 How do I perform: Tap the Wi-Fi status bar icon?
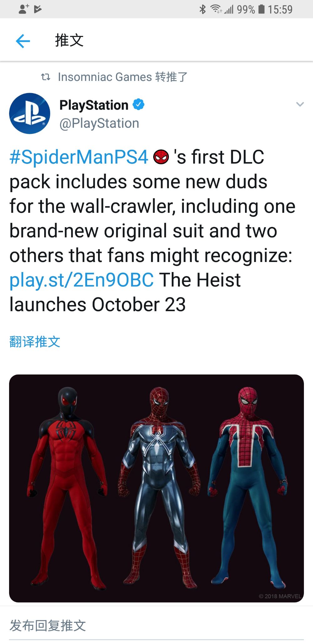(216, 9)
